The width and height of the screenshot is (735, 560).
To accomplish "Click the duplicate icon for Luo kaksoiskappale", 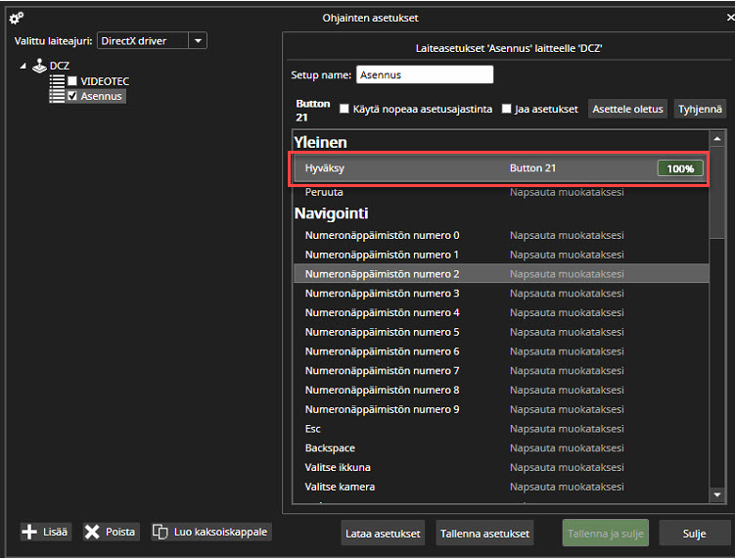I will pyautogui.click(x=160, y=532).
